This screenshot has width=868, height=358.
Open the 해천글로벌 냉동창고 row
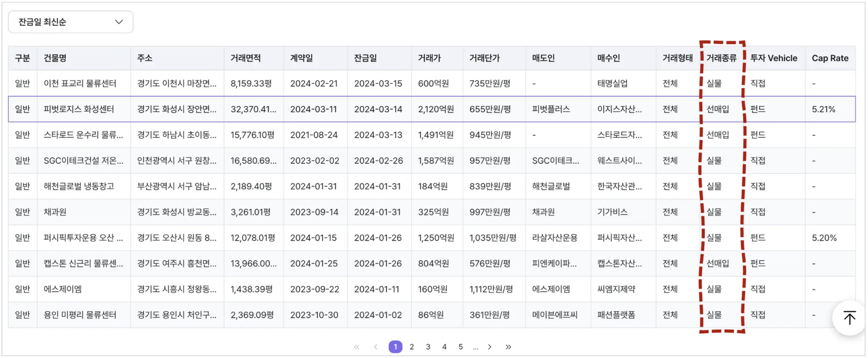point(79,186)
